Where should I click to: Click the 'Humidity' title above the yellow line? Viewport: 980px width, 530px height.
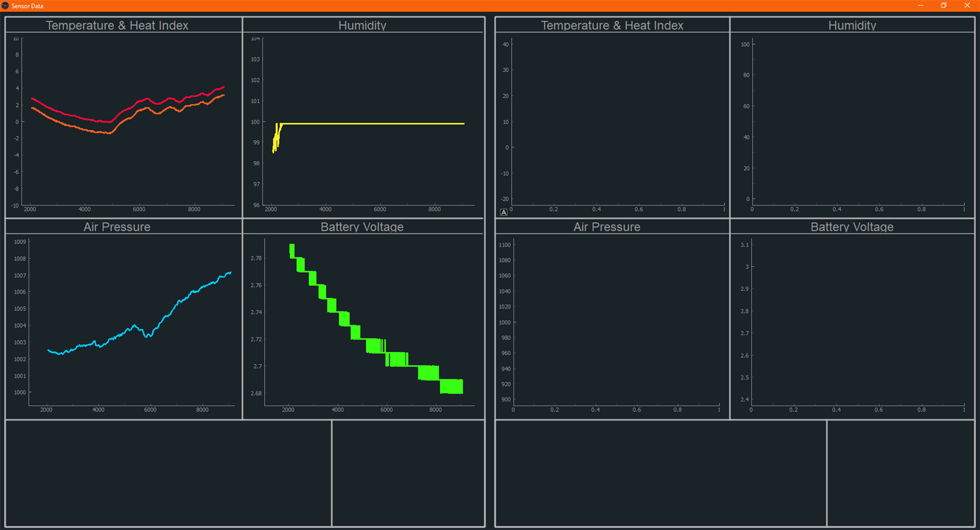[362, 25]
